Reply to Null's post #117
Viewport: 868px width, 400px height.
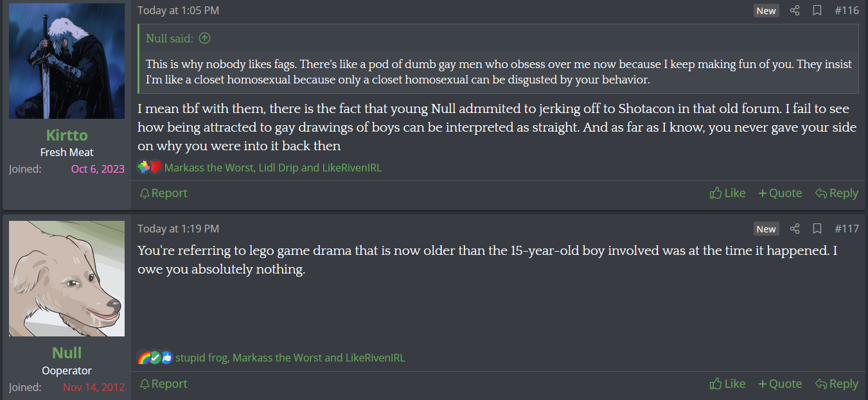[837, 384]
